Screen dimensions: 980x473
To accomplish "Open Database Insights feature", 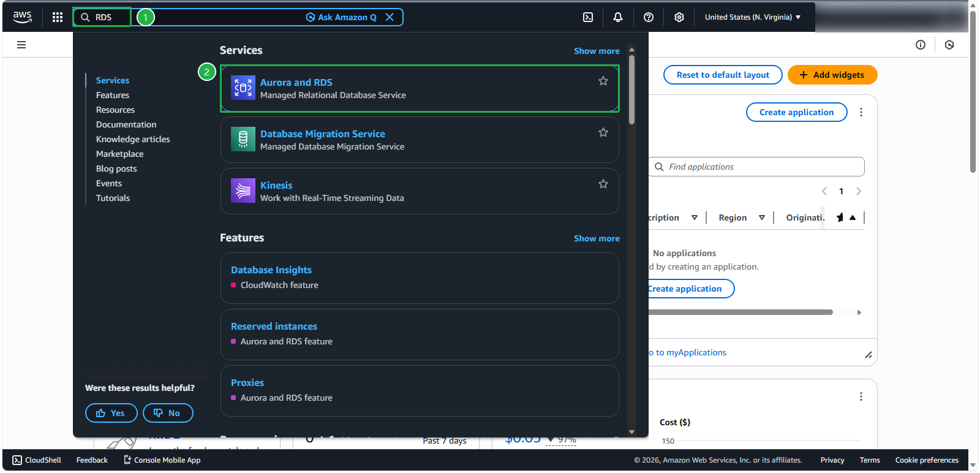I will click(271, 270).
